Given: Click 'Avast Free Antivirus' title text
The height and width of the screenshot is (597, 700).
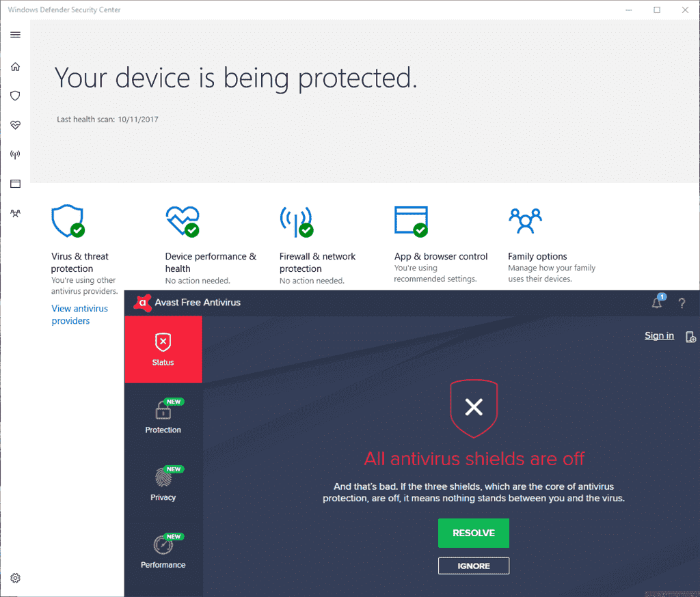Looking at the screenshot, I should point(198,303).
